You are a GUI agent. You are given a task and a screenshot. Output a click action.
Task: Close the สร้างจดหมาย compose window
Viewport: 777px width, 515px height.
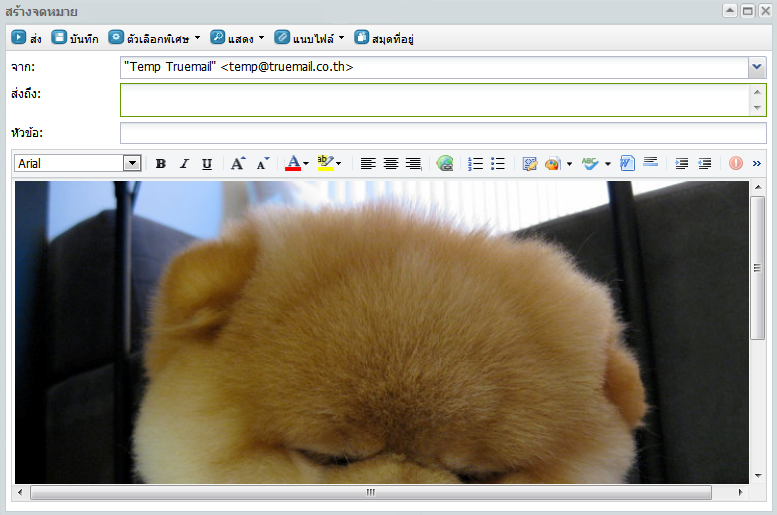pyautogui.click(x=765, y=10)
